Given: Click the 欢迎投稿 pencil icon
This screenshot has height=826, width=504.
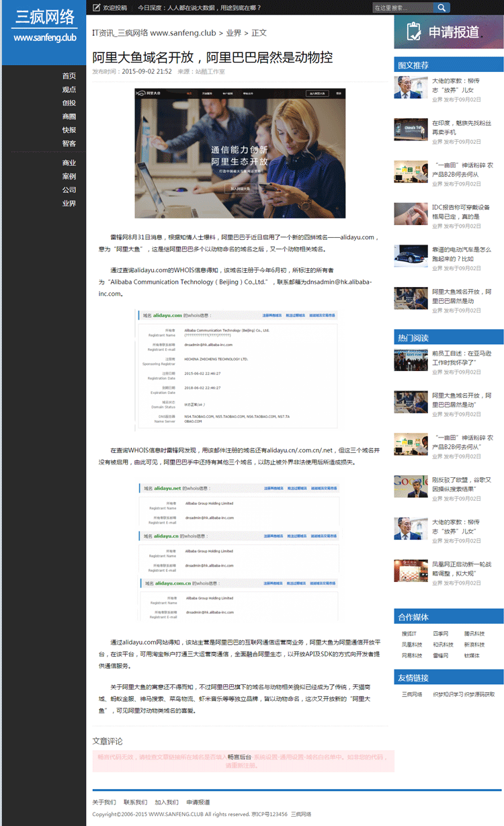Looking at the screenshot, I should click(96, 8).
